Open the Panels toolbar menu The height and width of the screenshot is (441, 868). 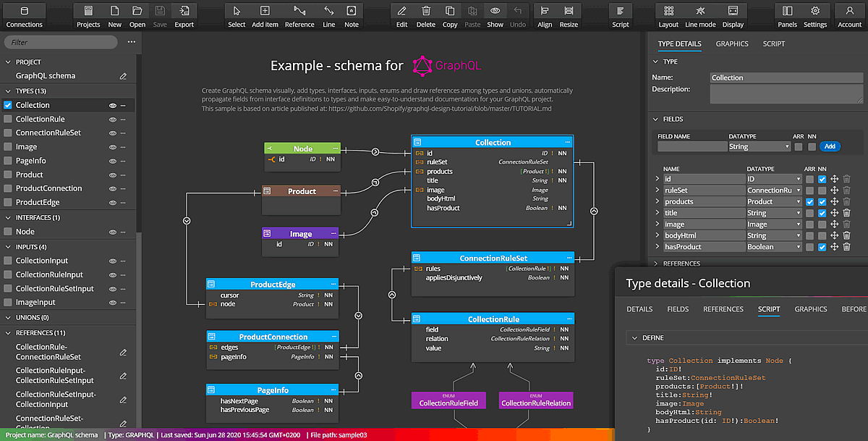(x=788, y=17)
